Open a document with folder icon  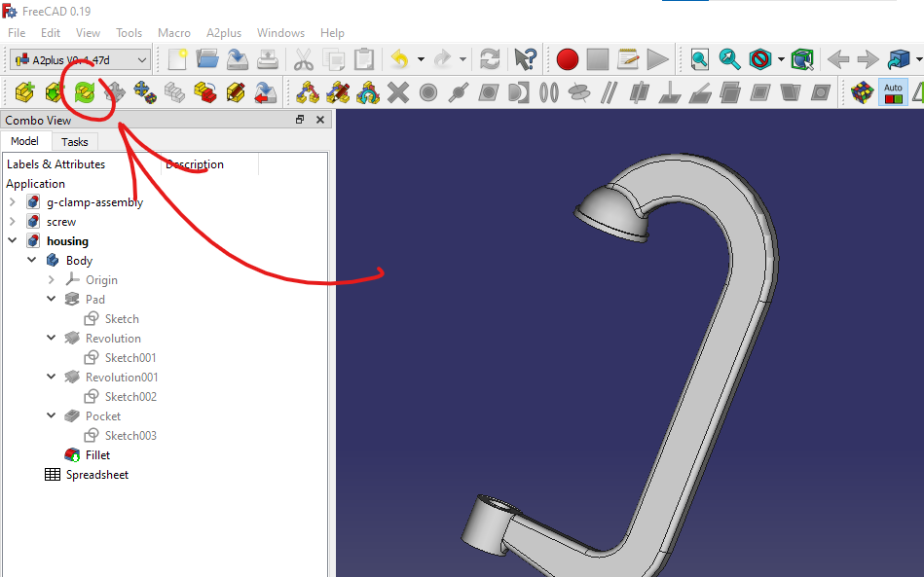[206, 59]
